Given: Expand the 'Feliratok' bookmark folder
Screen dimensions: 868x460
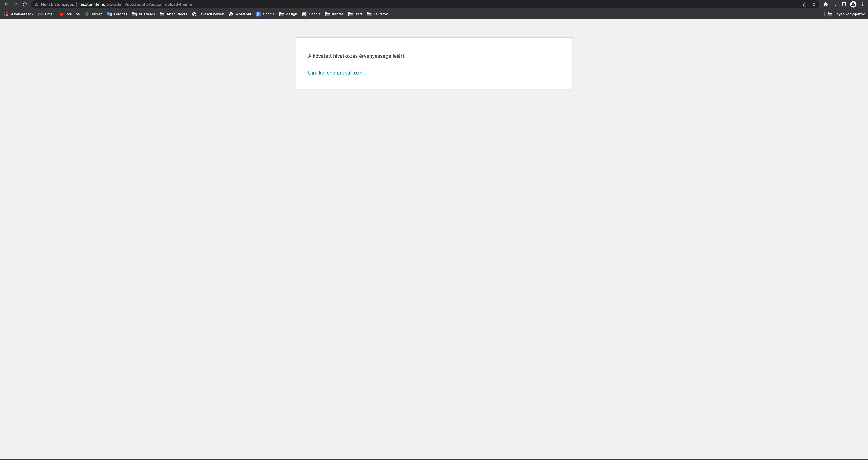Looking at the screenshot, I should click(377, 14).
